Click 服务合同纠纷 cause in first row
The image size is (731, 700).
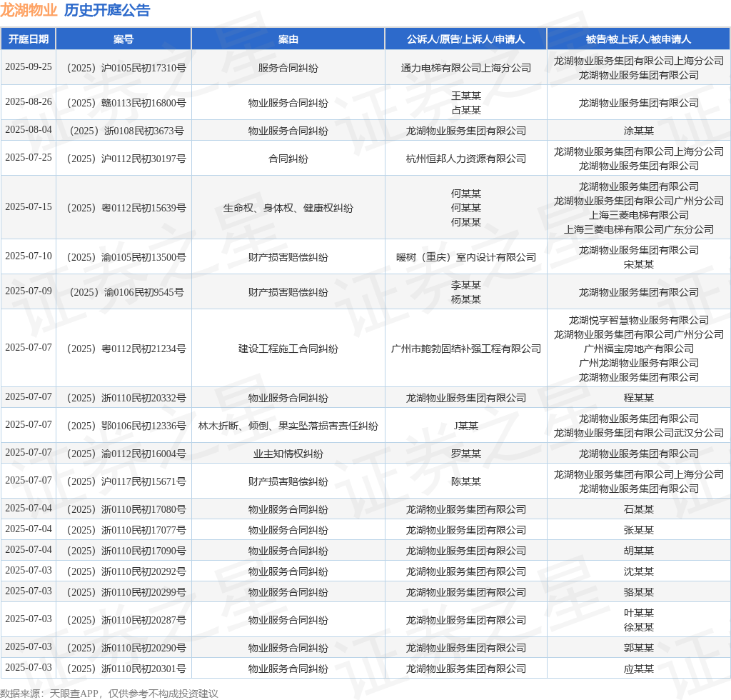tap(288, 68)
